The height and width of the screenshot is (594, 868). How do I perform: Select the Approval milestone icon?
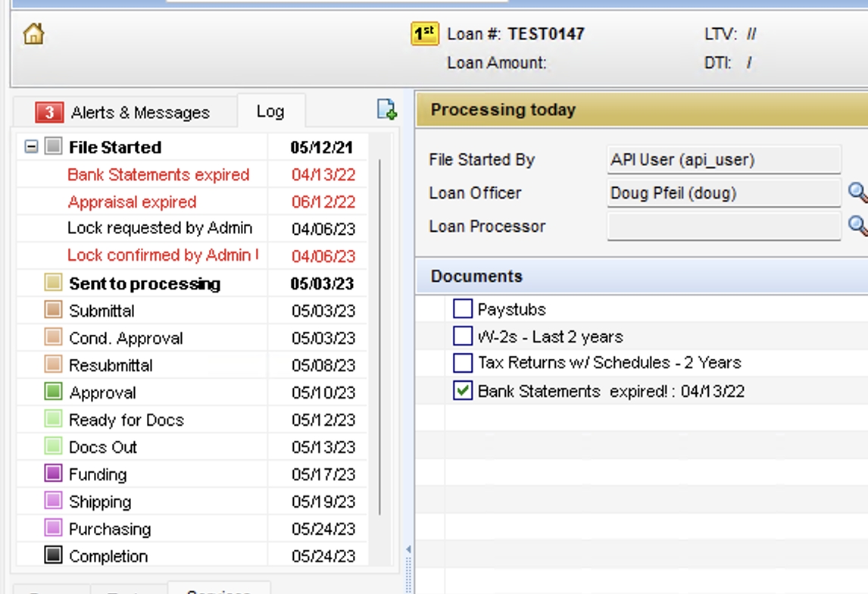pyautogui.click(x=53, y=392)
